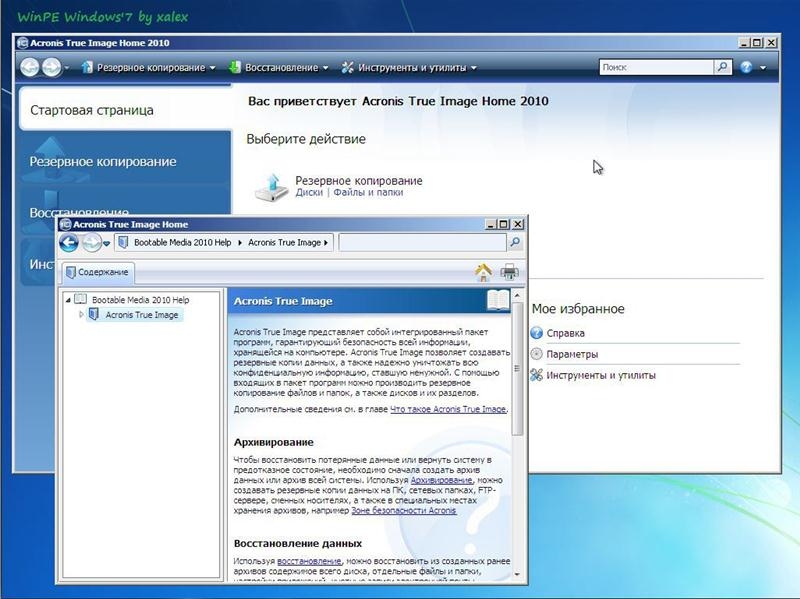Open восстановление hyperlink in help text
Image resolution: width=800 pixels, height=599 pixels.
pyautogui.click(x=309, y=561)
